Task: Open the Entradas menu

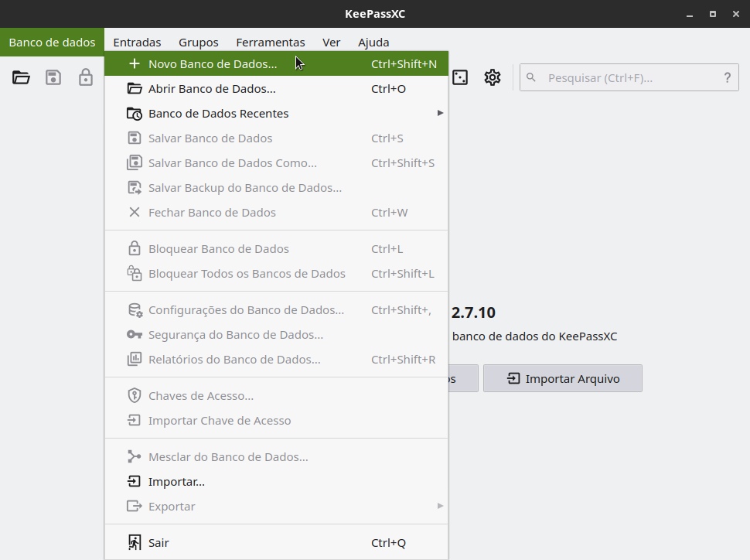Action: (x=137, y=42)
